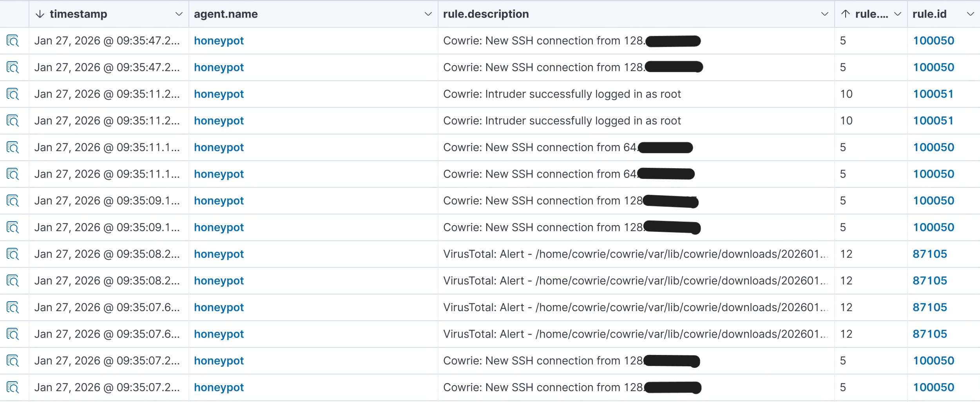Click honeypot agent link in first row

pyautogui.click(x=219, y=41)
